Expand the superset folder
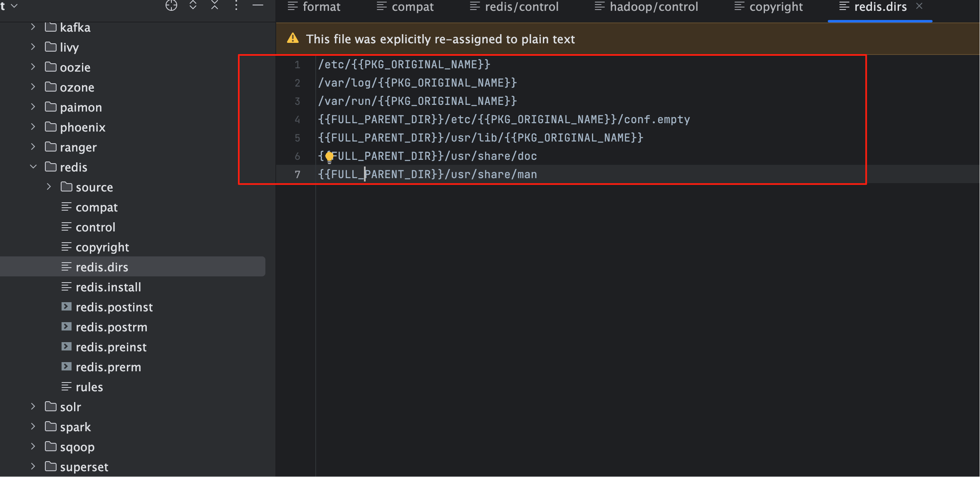980x477 pixels. click(33, 467)
